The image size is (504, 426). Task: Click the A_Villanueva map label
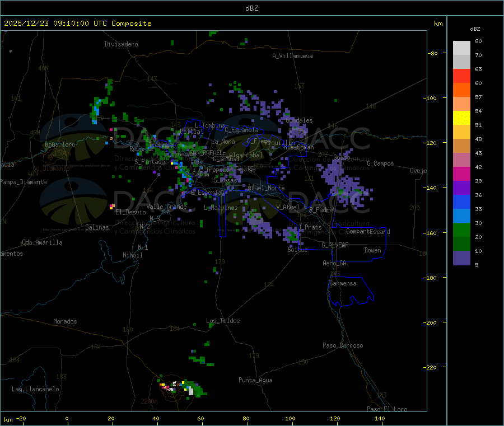pyautogui.click(x=292, y=56)
